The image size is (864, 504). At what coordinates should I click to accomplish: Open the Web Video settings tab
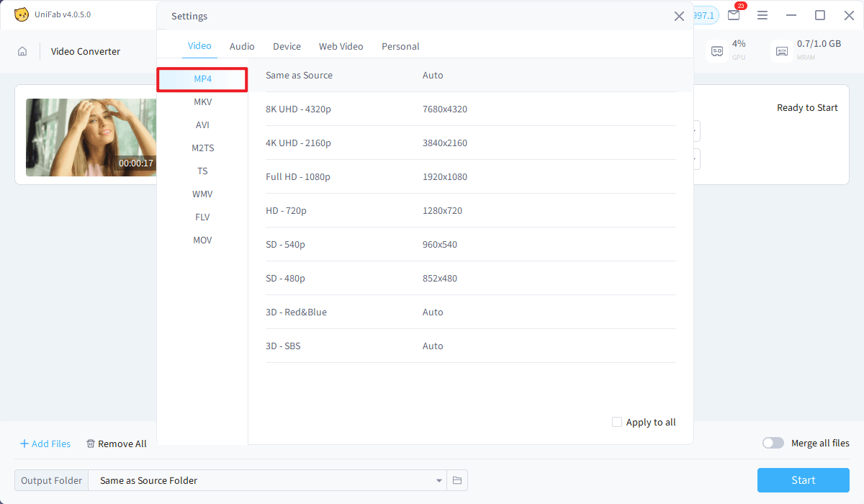[341, 46]
